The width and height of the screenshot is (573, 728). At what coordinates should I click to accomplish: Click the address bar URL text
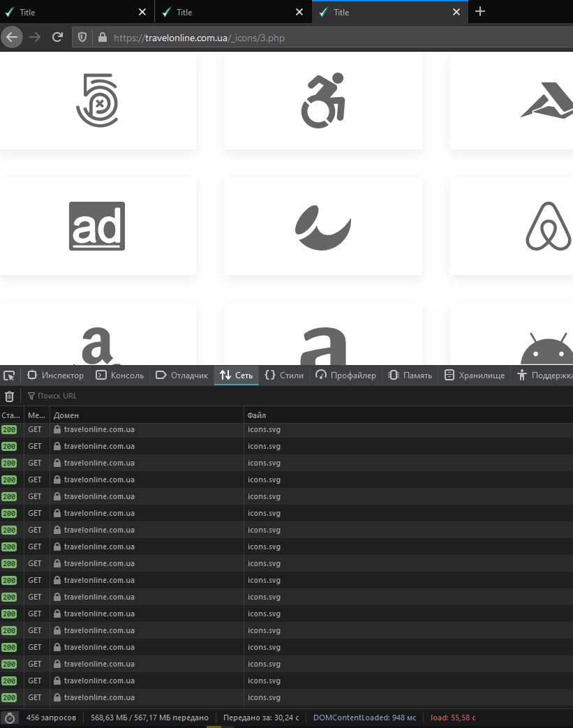click(199, 38)
